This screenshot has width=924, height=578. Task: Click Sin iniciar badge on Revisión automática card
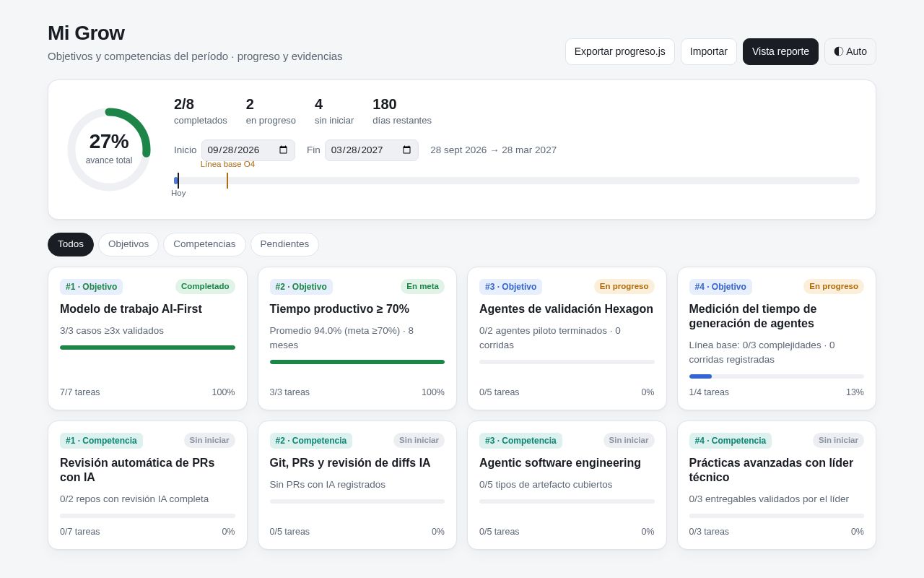(209, 440)
